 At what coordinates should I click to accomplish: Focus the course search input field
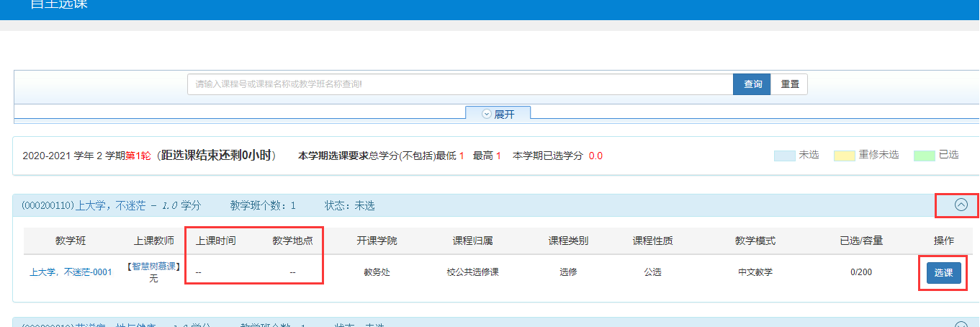coord(461,84)
